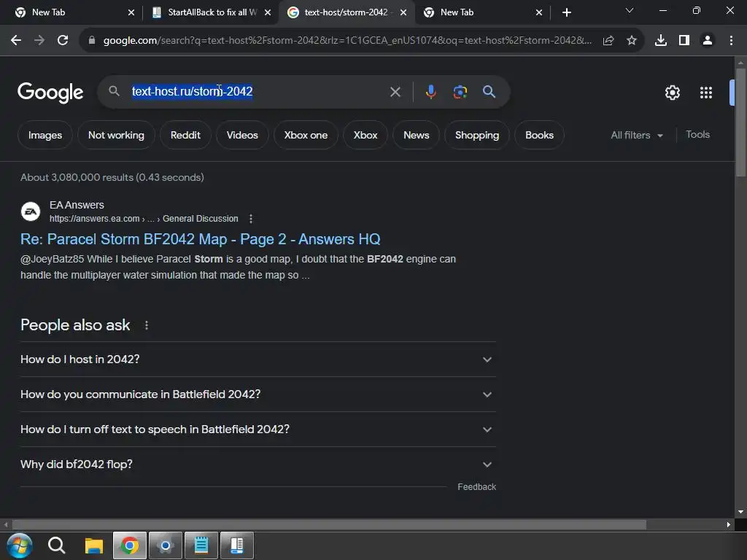Open a new tab with plus button

566,12
